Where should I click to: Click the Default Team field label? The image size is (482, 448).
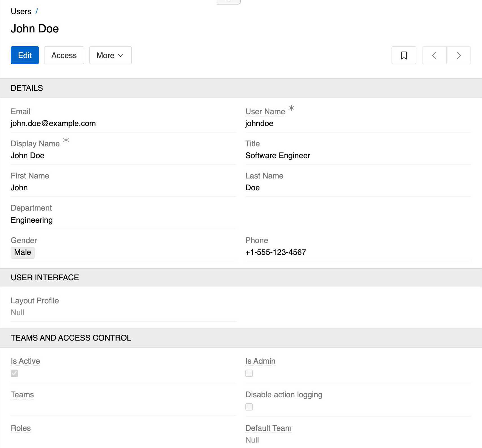click(268, 428)
